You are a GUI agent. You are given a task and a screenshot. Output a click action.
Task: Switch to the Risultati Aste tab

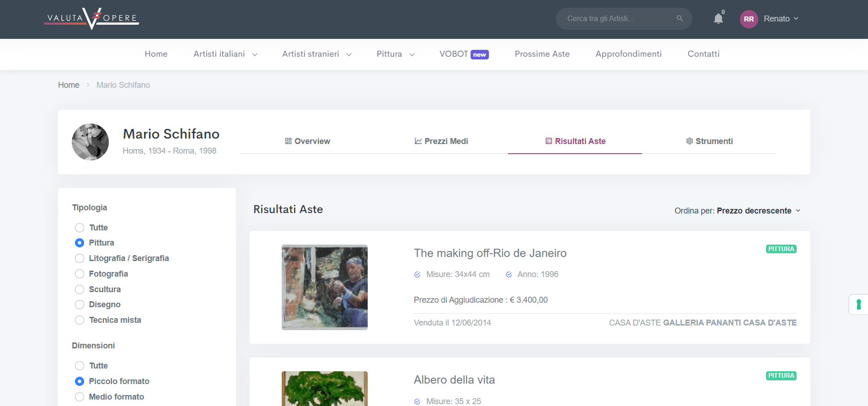point(575,141)
